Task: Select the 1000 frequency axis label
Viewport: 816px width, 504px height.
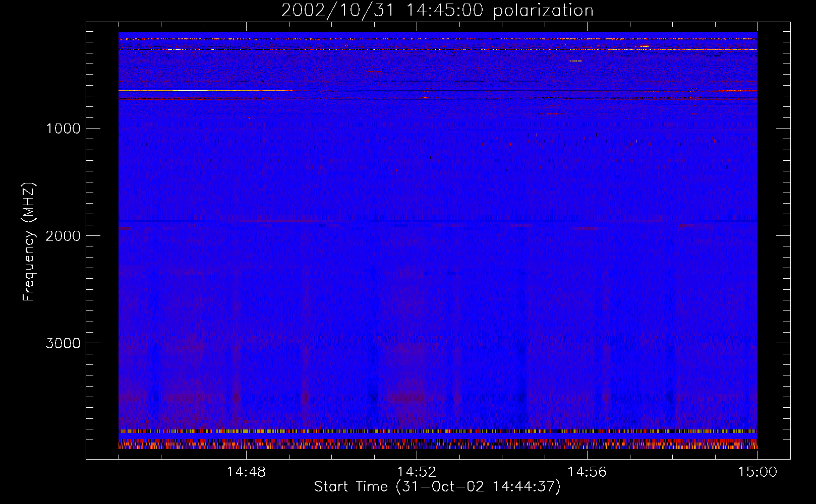Action: coord(63,129)
